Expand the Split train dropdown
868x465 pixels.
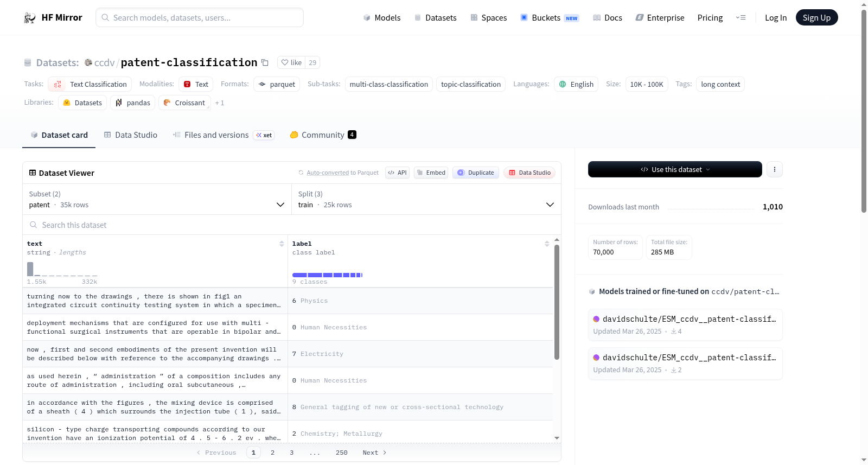[426, 199]
